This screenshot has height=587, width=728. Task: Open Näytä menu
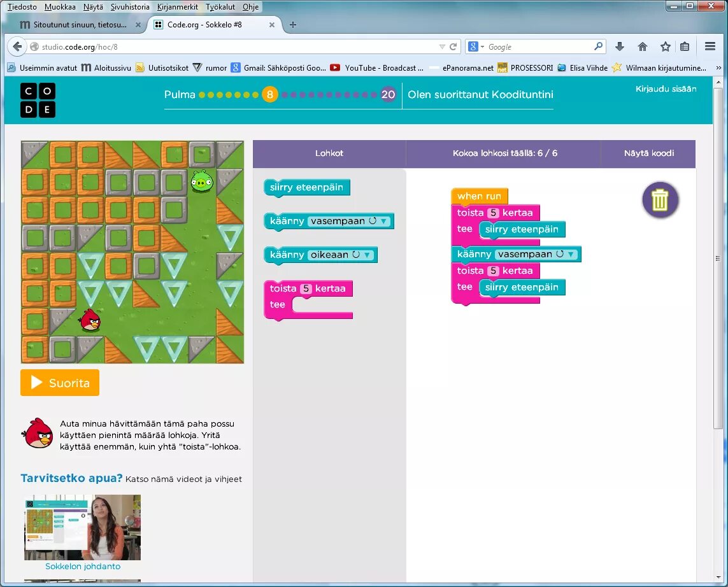(x=94, y=7)
